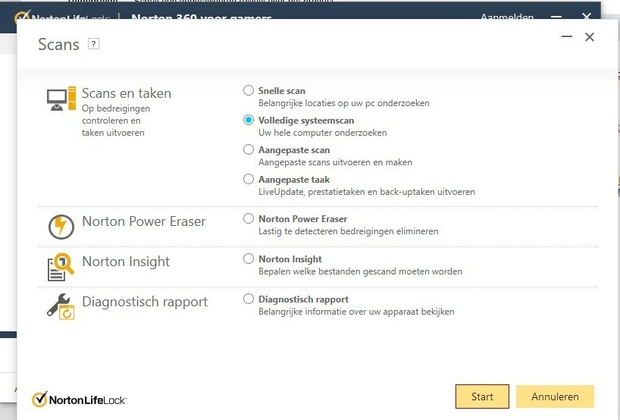The width and height of the screenshot is (620, 420).
Task: Click the Diagnostisch rapport wrench icon
Action: point(61,306)
